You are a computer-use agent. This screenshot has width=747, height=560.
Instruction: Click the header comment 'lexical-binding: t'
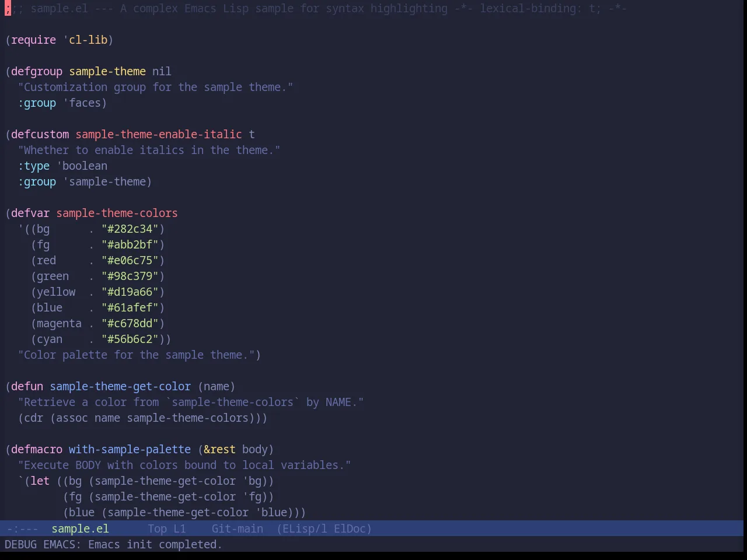(537, 8)
